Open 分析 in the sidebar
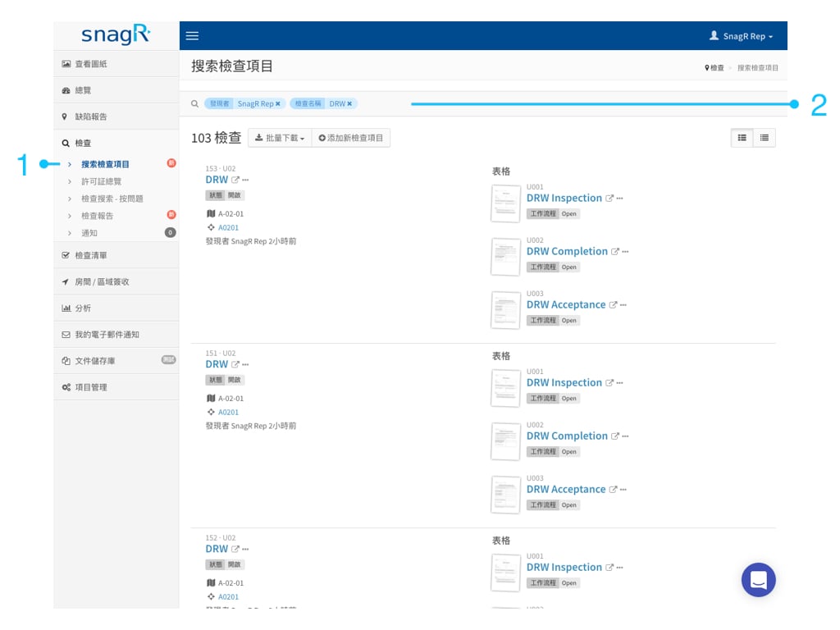The image size is (840, 630). (x=116, y=308)
